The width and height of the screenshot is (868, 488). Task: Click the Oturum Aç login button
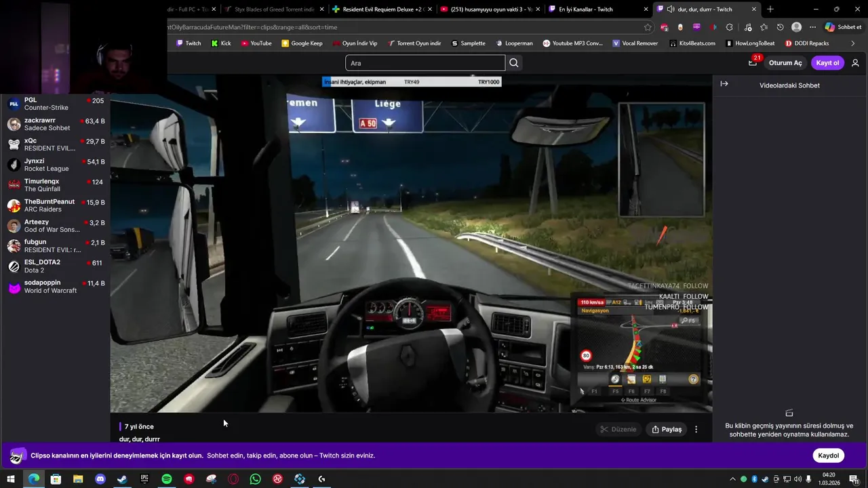[x=785, y=63]
